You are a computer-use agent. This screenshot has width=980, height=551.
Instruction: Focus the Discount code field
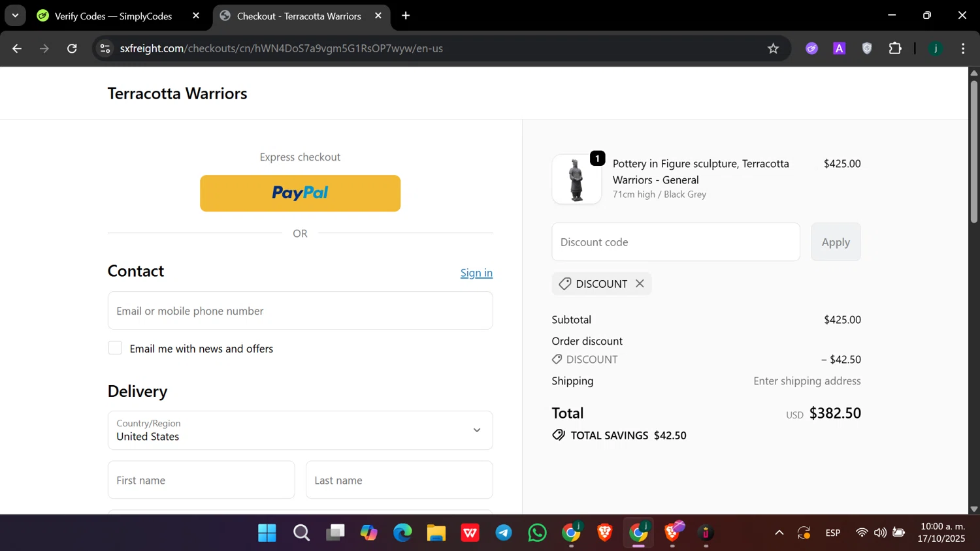676,242
